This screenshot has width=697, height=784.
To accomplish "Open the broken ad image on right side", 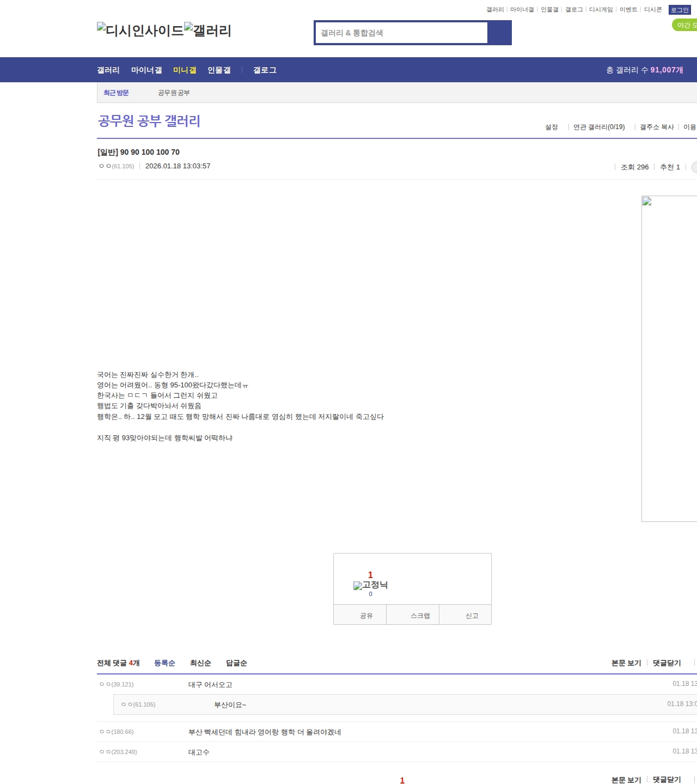I will (669, 358).
